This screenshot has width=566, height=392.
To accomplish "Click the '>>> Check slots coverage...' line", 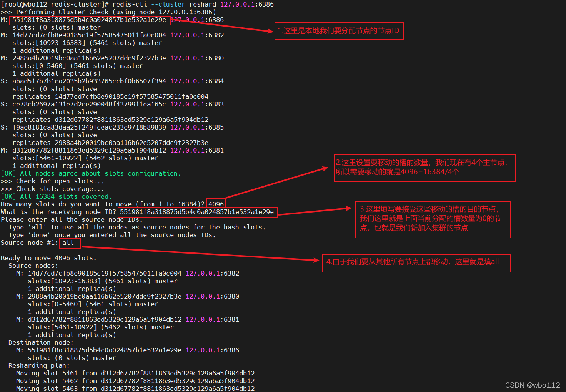I will pyautogui.click(x=52, y=189).
